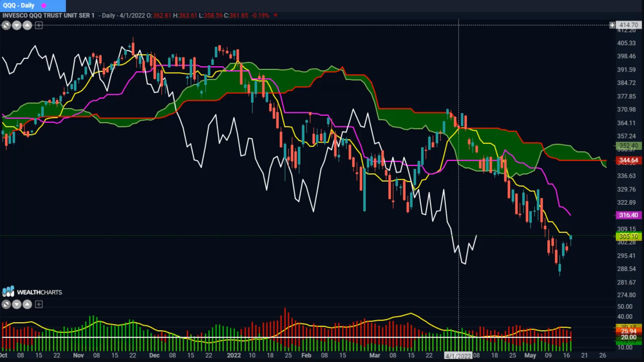This screenshot has height=362, width=644.
Task: Click the close price 361.85 in the header
Action: point(239,15)
